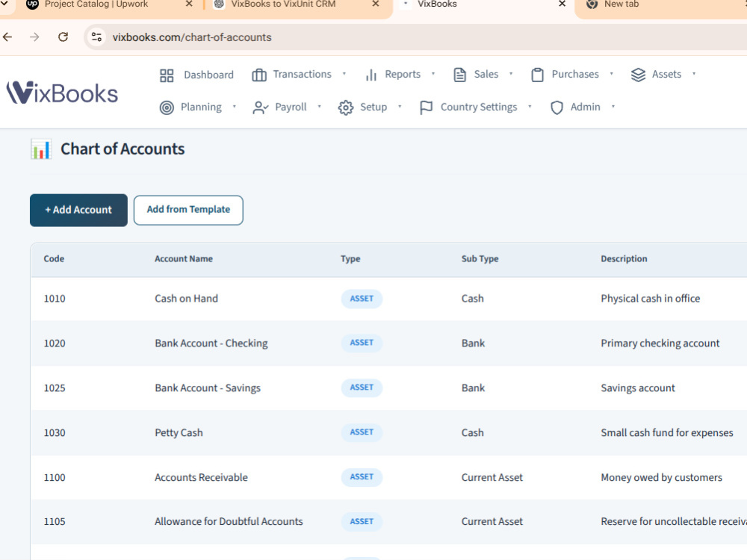
Task: Expand the Setup menu arrow
Action: [x=400, y=107]
